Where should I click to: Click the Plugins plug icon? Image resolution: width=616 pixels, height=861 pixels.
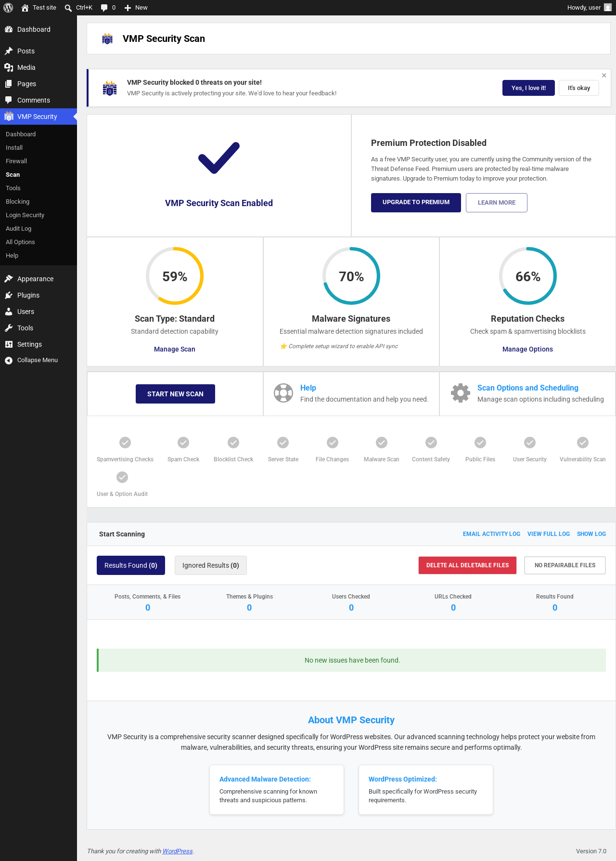pyautogui.click(x=9, y=295)
